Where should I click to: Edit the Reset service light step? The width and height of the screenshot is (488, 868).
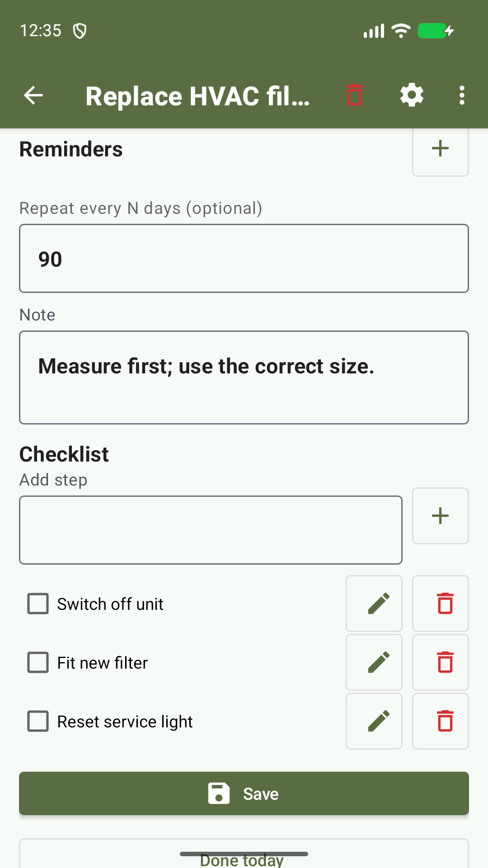tap(374, 721)
